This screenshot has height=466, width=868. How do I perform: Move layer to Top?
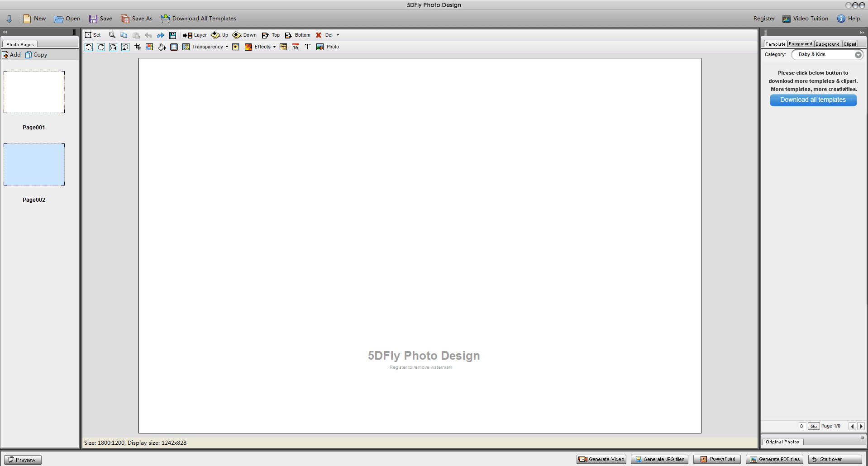click(x=271, y=35)
